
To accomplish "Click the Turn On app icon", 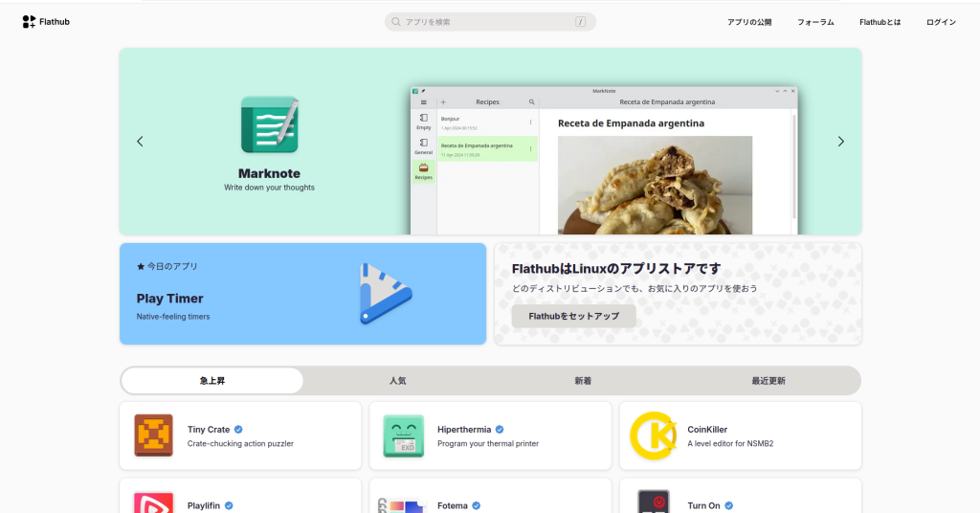I will pos(653,502).
